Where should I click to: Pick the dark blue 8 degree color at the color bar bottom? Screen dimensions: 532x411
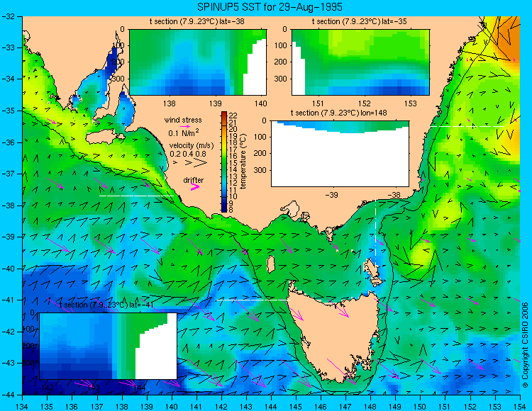224,209
